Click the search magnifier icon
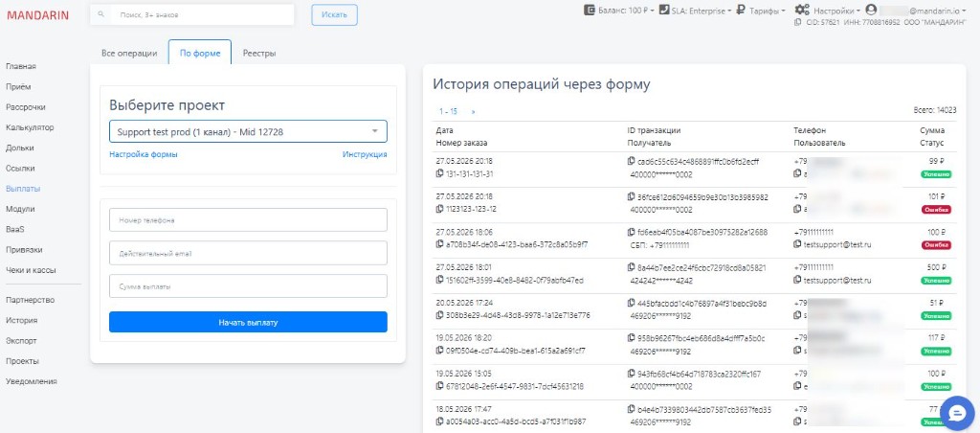Viewport: 980px width, 433px height. click(x=100, y=14)
